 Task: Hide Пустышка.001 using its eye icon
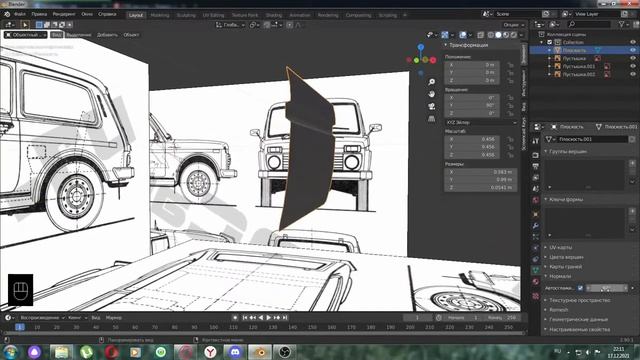coord(633,66)
